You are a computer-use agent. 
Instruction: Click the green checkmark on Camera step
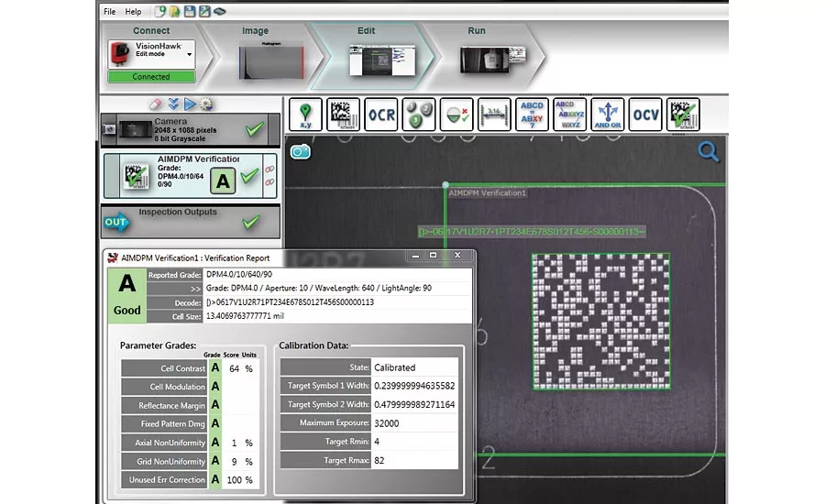(255, 129)
